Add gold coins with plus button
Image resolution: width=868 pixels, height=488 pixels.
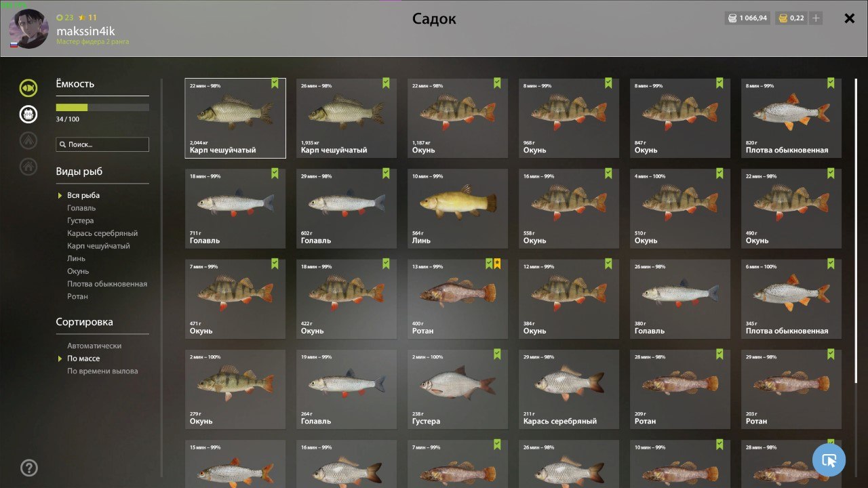816,18
